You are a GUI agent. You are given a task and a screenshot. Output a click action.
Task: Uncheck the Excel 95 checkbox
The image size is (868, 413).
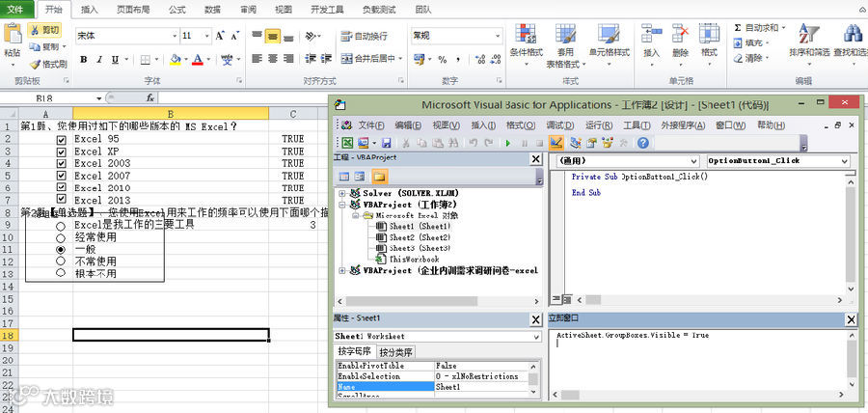point(62,139)
